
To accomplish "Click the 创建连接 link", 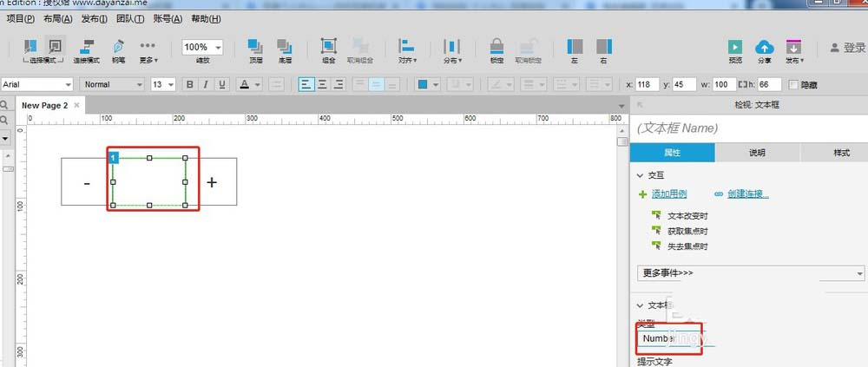I will 747,193.
